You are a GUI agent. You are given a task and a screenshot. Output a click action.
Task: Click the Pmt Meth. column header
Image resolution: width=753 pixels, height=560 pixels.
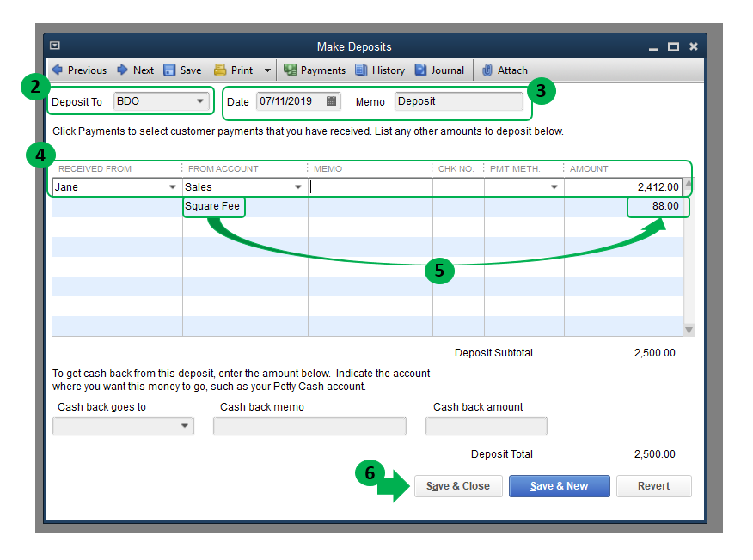pos(515,169)
